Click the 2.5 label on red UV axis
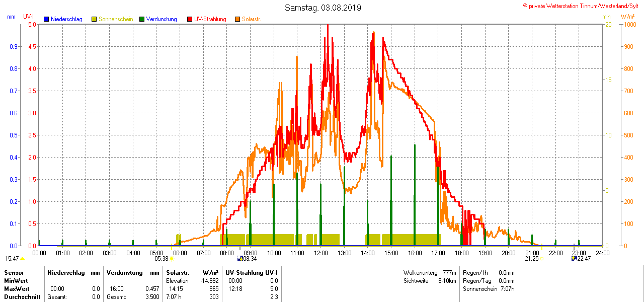Image resolution: width=644 pixels, height=302 pixels. (x=32, y=135)
